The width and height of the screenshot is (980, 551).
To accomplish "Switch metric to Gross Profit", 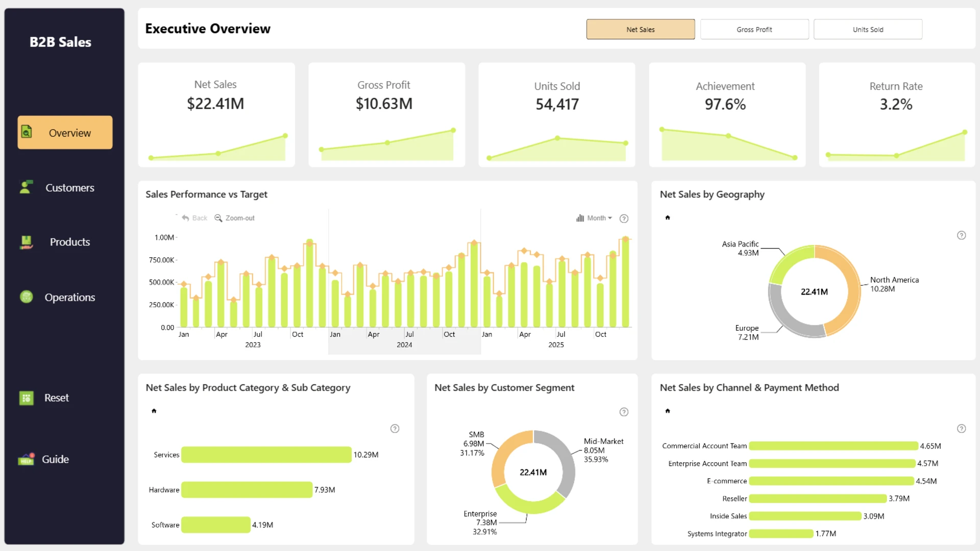I will pyautogui.click(x=754, y=29).
